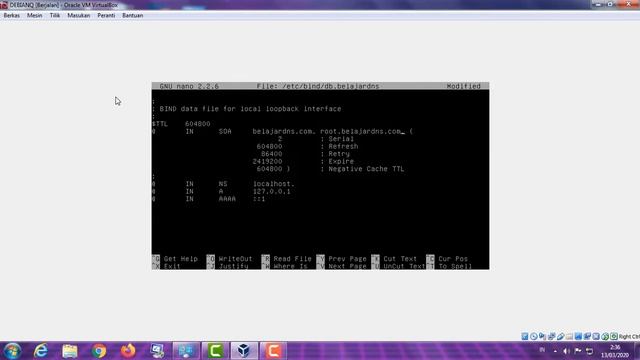Click the 'Get Help' shortcut label in nano
Screen dimensions: 640x360
click(x=180, y=259)
